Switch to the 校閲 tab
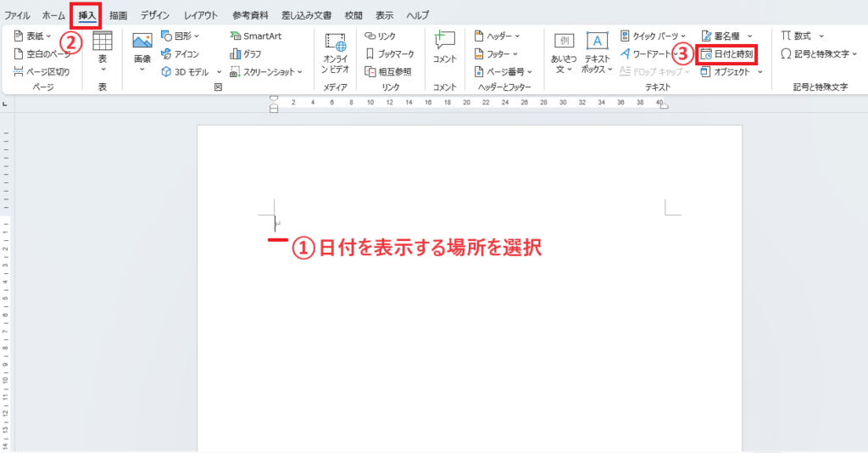Image resolution: width=868 pixels, height=453 pixels. (x=353, y=15)
